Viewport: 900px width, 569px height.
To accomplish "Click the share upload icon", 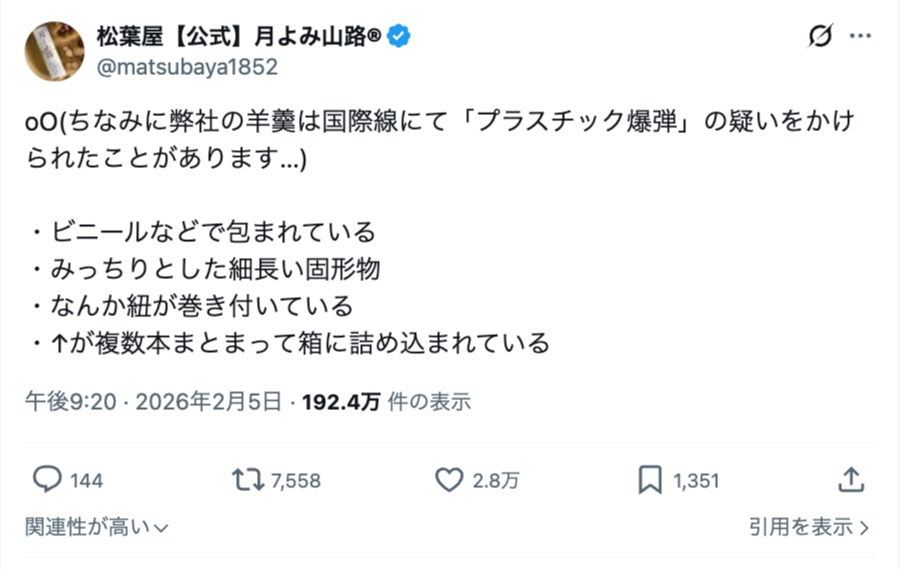I will [x=851, y=480].
